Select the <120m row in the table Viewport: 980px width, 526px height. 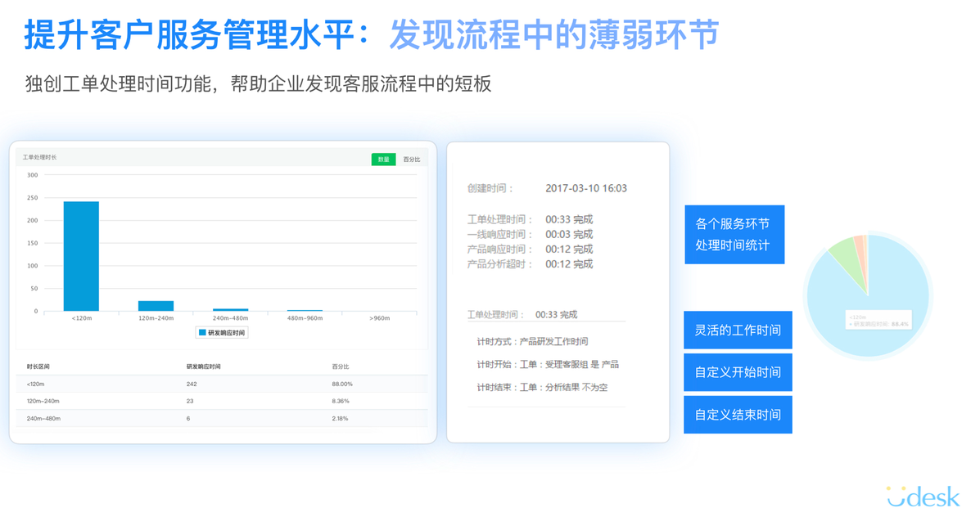point(221,384)
